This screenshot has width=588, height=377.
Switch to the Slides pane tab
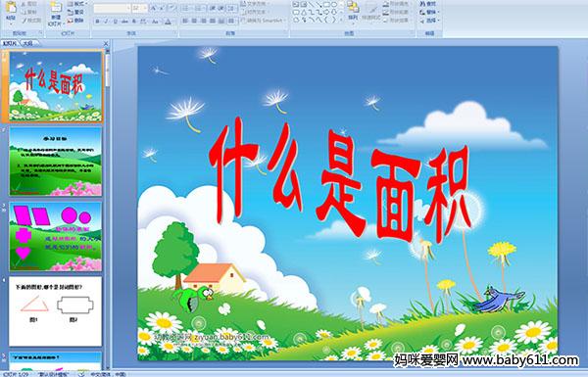[x=10, y=43]
